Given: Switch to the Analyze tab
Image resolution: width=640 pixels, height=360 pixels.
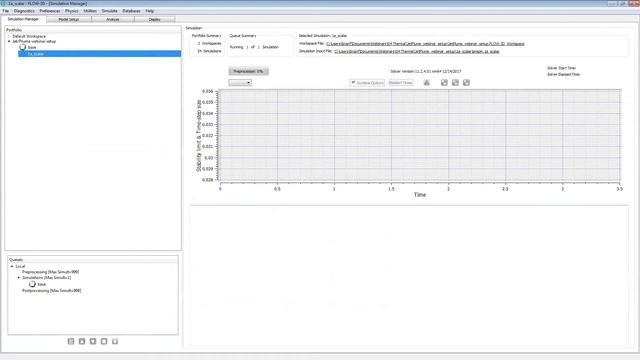Looking at the screenshot, I should click(113, 20).
